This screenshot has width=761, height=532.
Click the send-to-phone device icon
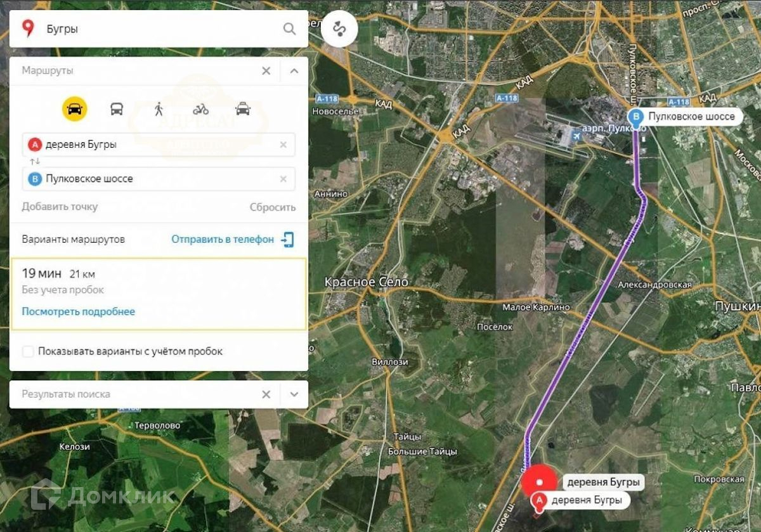pyautogui.click(x=287, y=239)
